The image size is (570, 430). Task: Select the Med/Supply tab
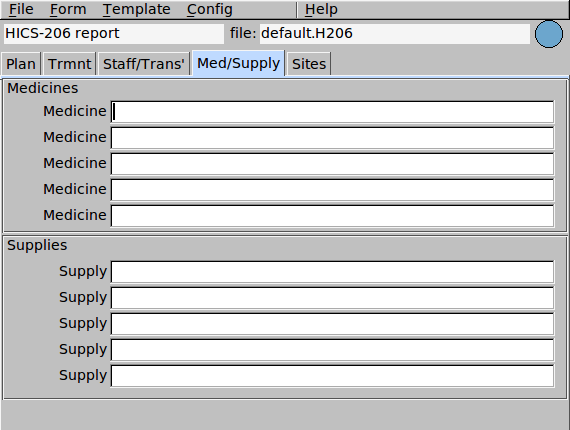(238, 63)
